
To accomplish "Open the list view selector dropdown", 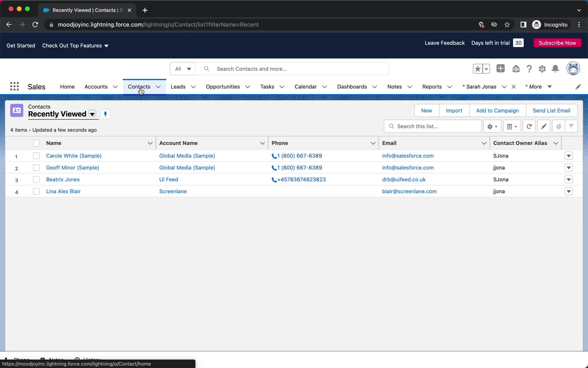I will (92, 114).
